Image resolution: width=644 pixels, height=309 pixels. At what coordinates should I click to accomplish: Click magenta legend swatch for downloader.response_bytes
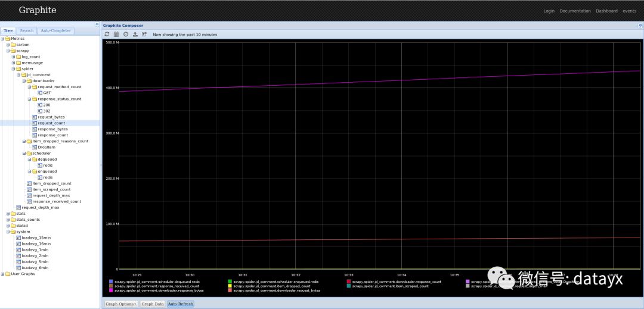(x=111, y=291)
